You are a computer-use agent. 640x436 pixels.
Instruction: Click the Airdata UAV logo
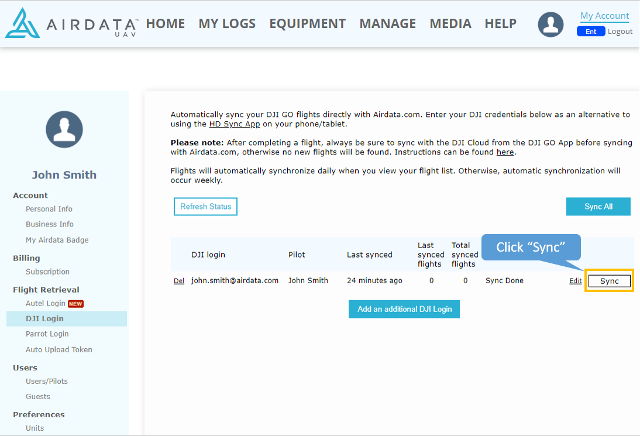coord(71,23)
